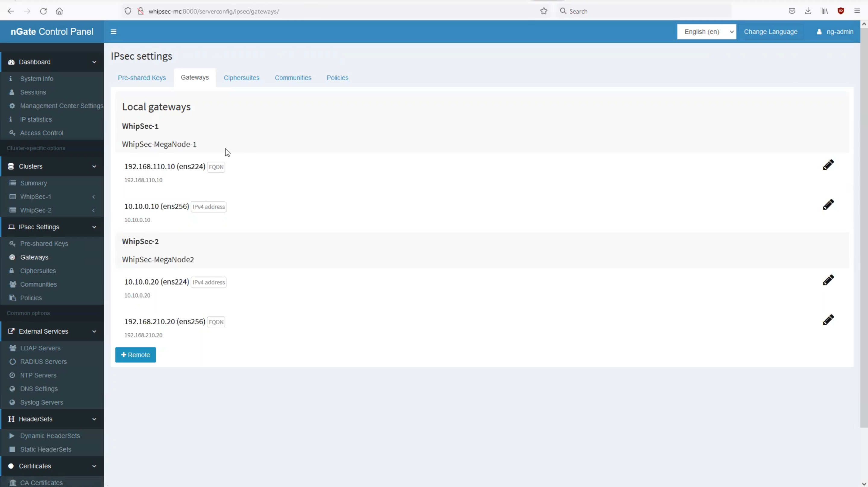Screen dimensions: 868x487
Task: Open the English (en) language dropdown
Action: click(x=706, y=32)
